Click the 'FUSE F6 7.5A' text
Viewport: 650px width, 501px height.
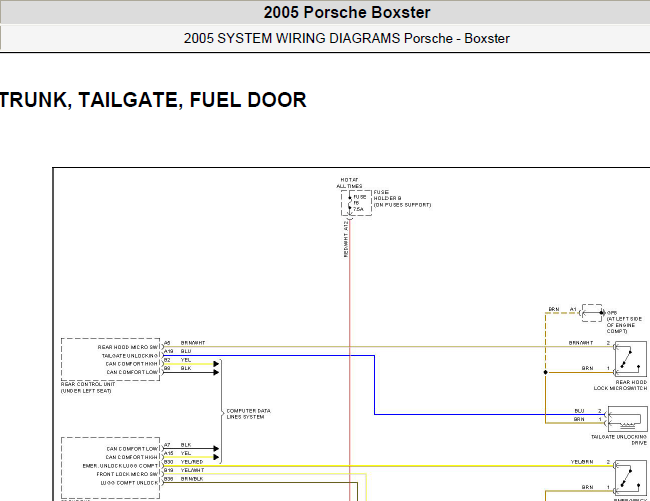[359, 203]
